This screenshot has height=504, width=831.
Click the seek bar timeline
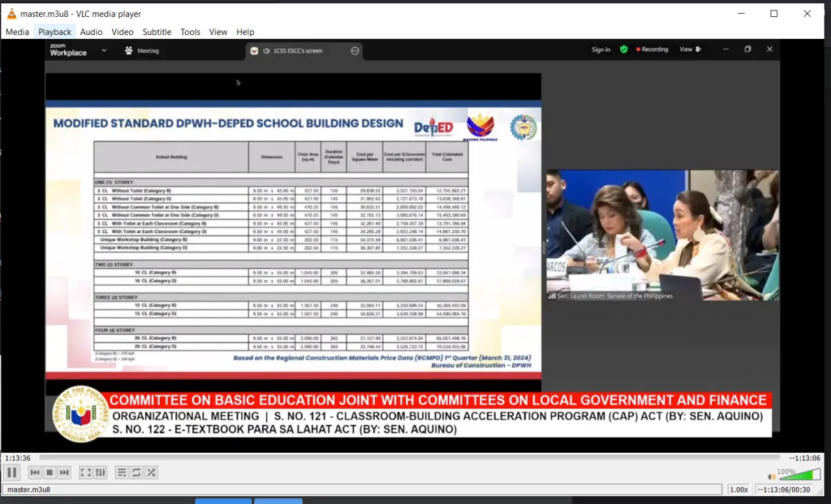(x=410, y=458)
